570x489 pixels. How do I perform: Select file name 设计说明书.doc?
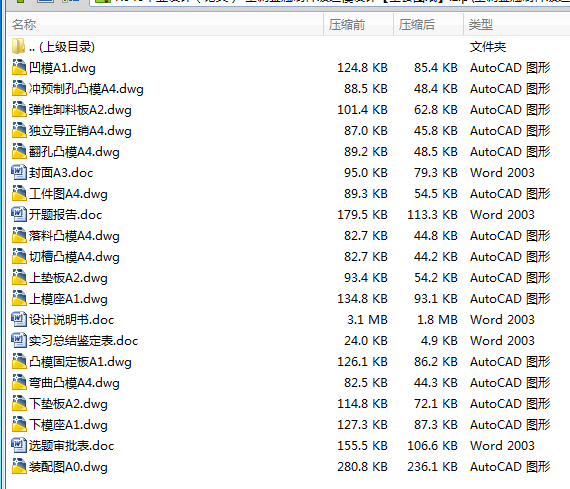[x=71, y=320]
